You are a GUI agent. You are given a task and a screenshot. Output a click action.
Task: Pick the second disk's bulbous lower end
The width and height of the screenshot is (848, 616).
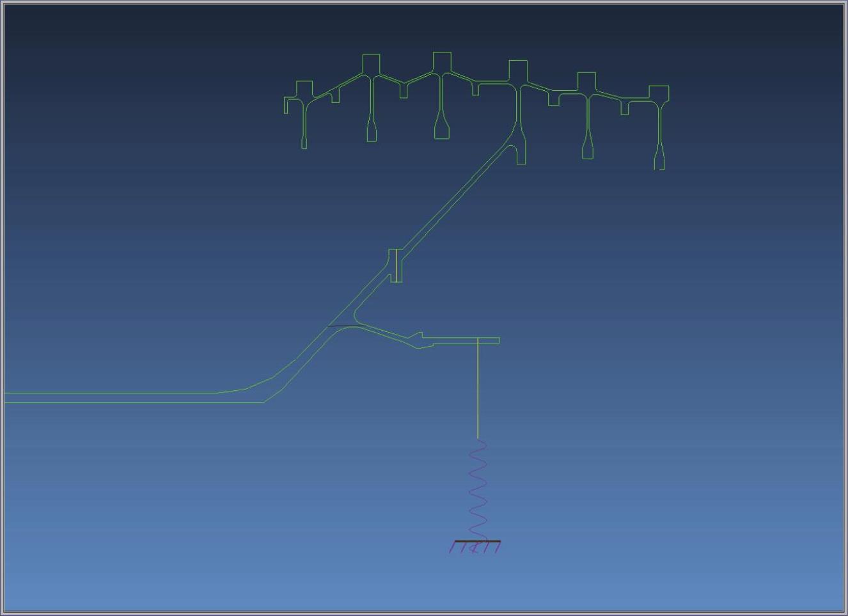[x=372, y=132]
